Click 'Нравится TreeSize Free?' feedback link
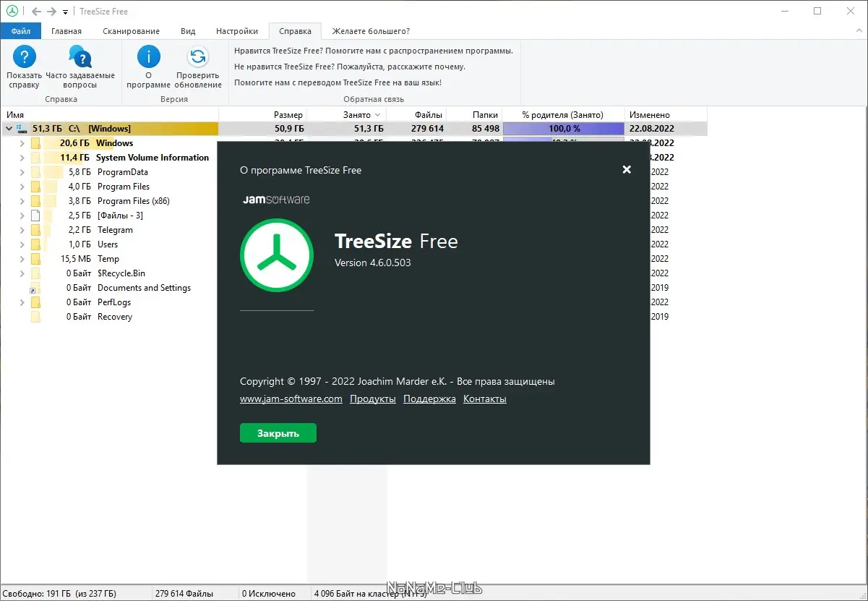Screen dimensions: 868x601 coord(374,51)
